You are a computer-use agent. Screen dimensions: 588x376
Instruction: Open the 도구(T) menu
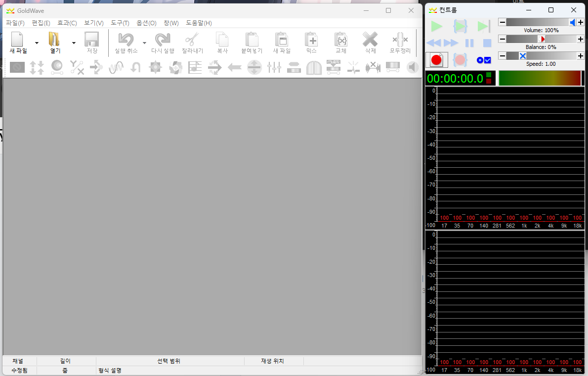120,23
